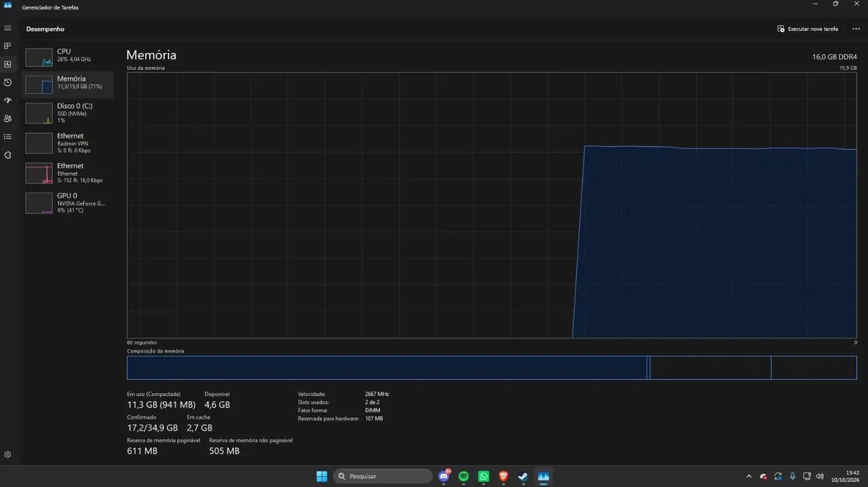Screen dimensions: 868x487
Task: Select the Ethernet item showing 16,0 Kbps
Action: (x=67, y=173)
